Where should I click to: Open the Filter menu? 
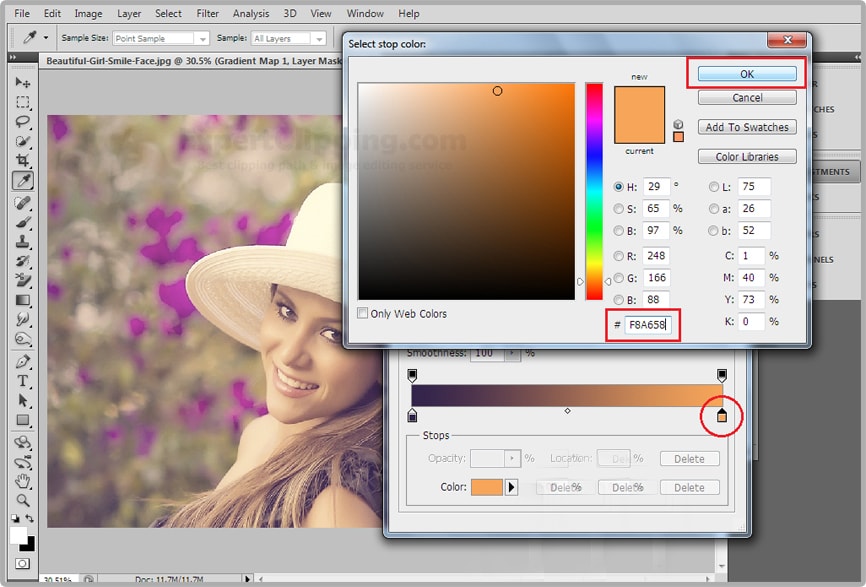[x=207, y=14]
